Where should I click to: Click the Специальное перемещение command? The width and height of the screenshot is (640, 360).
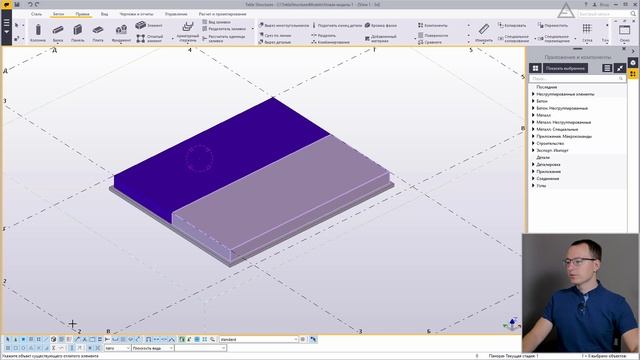[553, 39]
